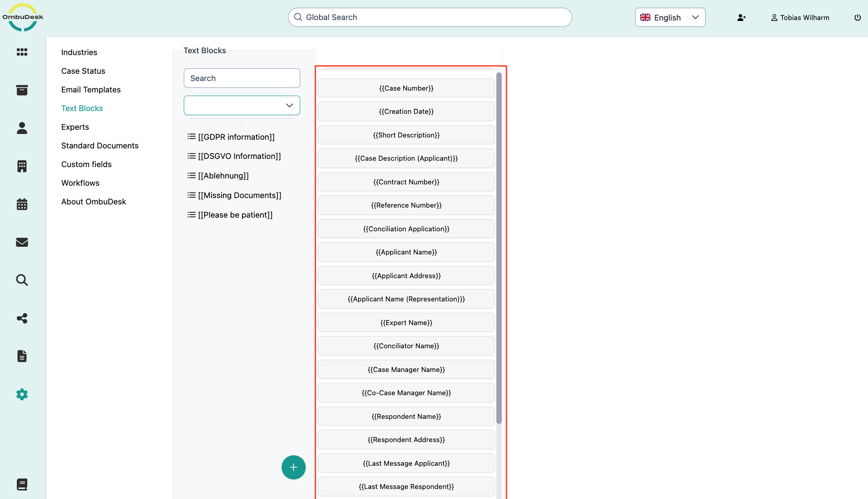
Task: Open the Email Templates settings page
Action: pyautogui.click(x=91, y=90)
